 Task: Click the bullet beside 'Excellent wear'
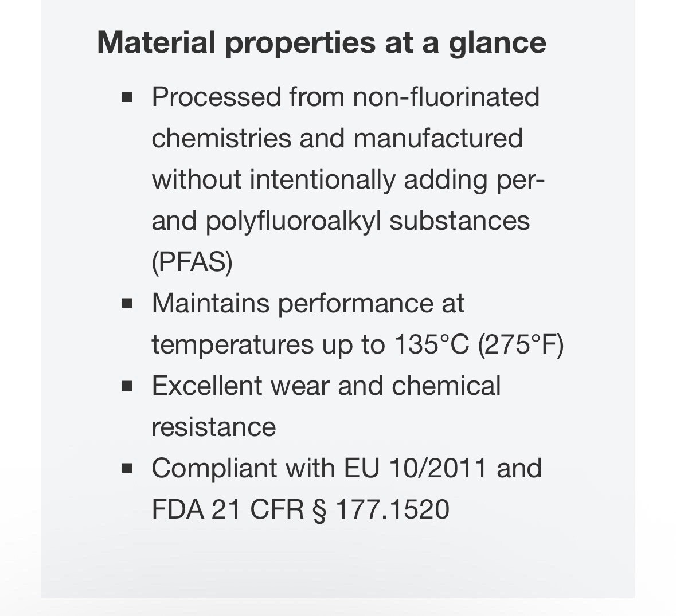click(x=127, y=386)
